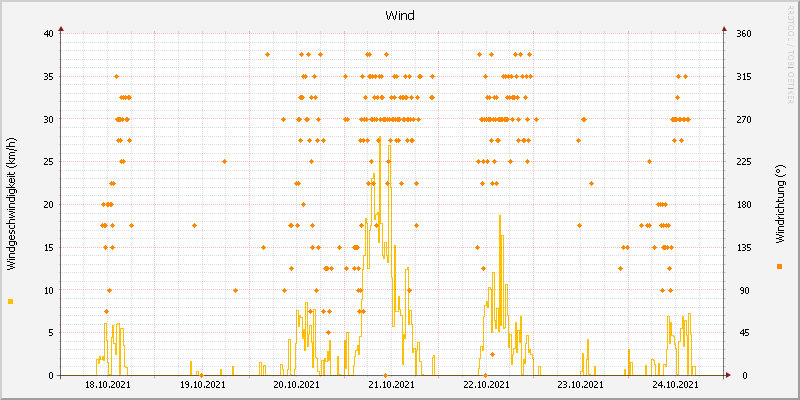800x400 pixels.
Task: Click the x-axis arrowhead at the right end
Action: click(728, 375)
